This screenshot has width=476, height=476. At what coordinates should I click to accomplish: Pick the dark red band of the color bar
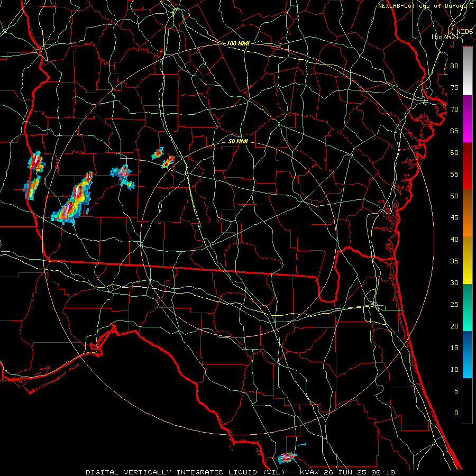click(x=467, y=166)
